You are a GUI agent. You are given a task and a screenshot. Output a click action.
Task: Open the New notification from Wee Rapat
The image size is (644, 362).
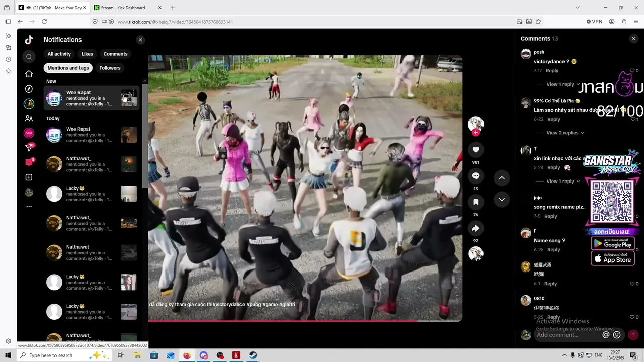point(91,98)
